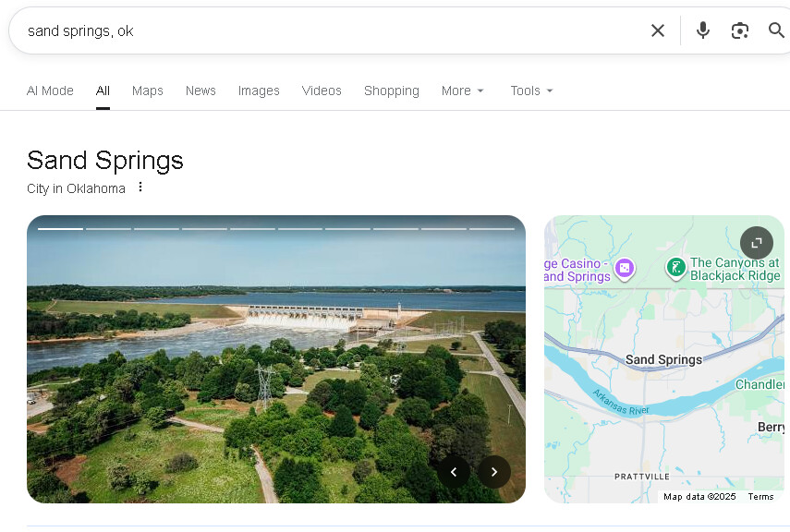Image resolution: width=790 pixels, height=532 pixels.
Task: Switch to the Shopping tab
Action: pyautogui.click(x=391, y=91)
